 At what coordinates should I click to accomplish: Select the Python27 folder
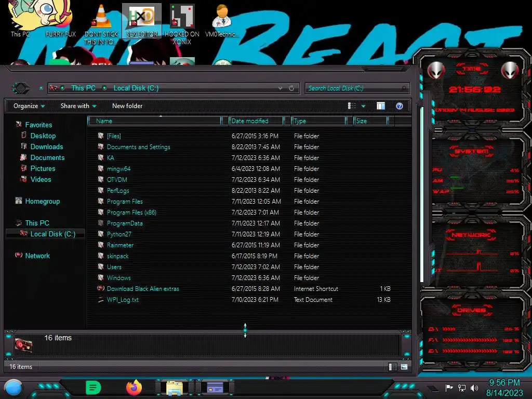point(244,234)
